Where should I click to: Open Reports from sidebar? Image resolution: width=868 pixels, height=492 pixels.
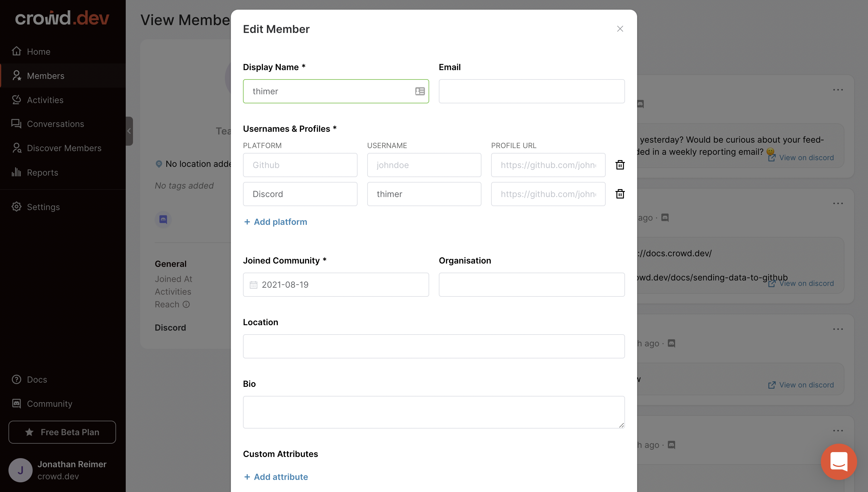point(42,173)
